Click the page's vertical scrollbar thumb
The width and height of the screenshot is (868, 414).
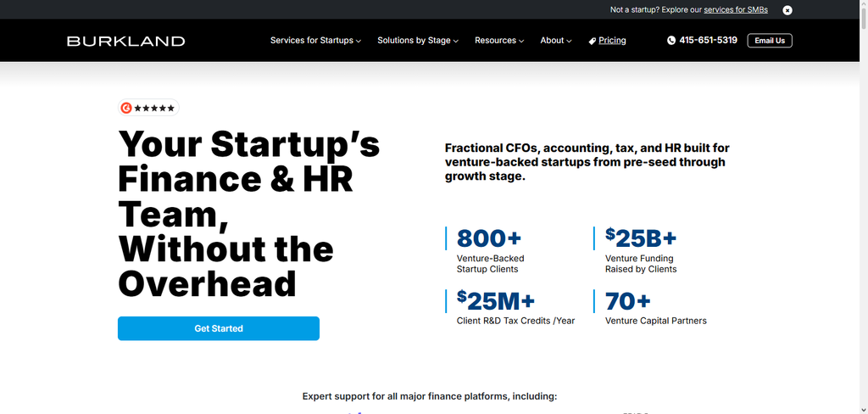(863, 20)
